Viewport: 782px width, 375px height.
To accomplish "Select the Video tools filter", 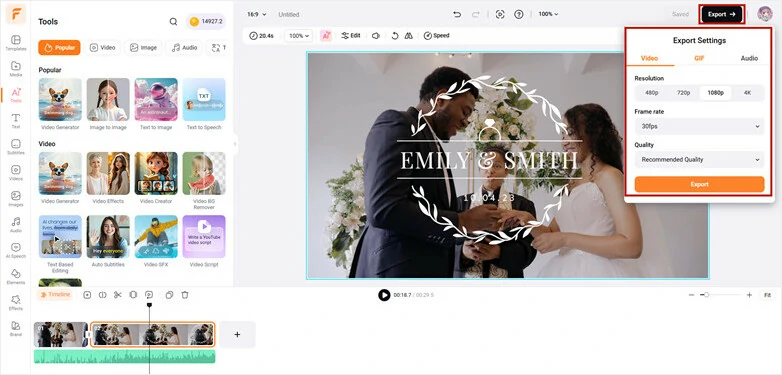I will coord(102,48).
